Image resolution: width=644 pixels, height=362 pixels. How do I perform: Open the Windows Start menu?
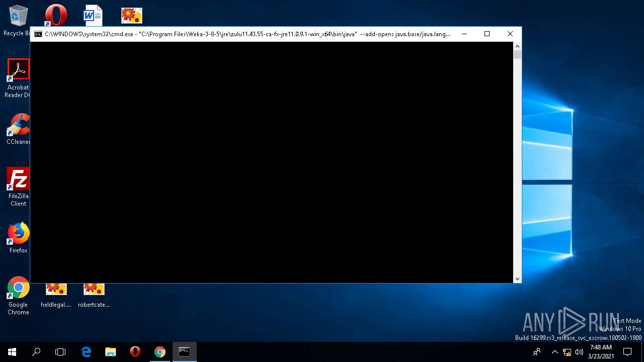[x=12, y=352]
